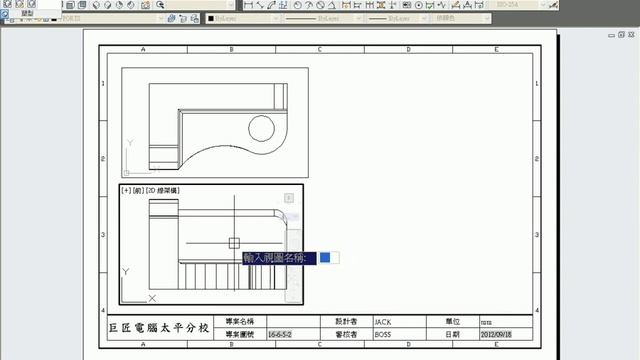640x360 pixels.
Task: Click the Dimension Update icon
Action: [479, 5]
